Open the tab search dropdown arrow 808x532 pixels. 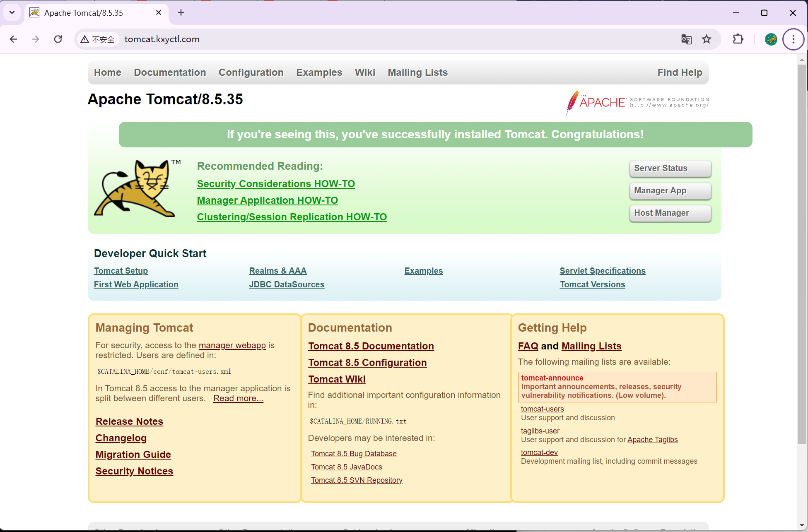12,12
